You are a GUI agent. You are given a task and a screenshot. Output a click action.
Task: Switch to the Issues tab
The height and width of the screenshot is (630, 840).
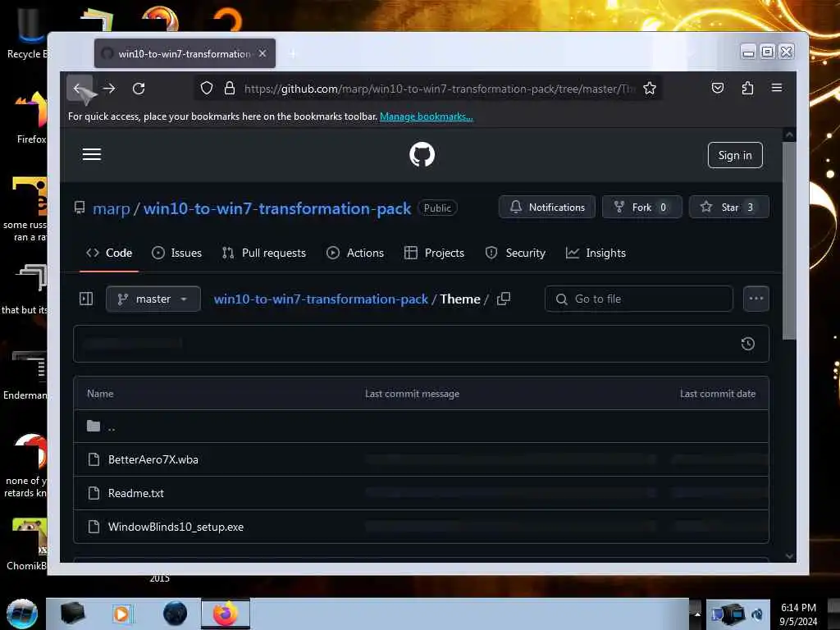(x=177, y=253)
